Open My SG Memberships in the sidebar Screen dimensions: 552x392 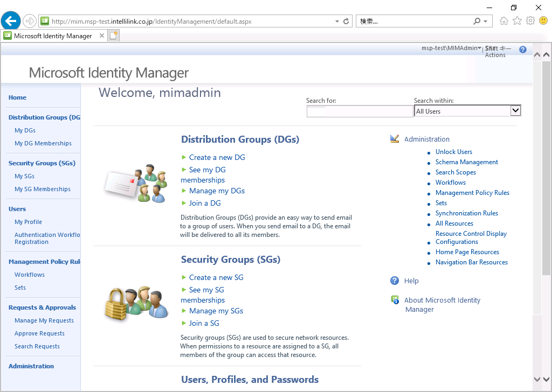click(x=43, y=189)
